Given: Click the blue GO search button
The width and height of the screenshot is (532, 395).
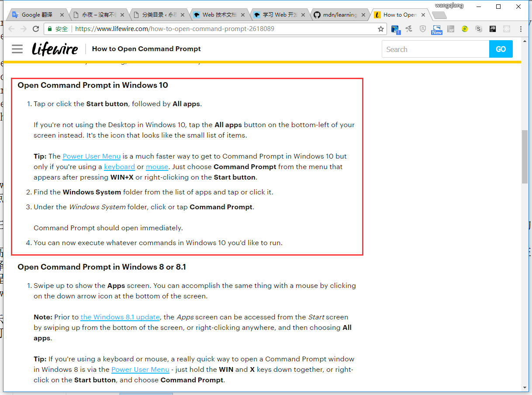Looking at the screenshot, I should pyautogui.click(x=501, y=49).
